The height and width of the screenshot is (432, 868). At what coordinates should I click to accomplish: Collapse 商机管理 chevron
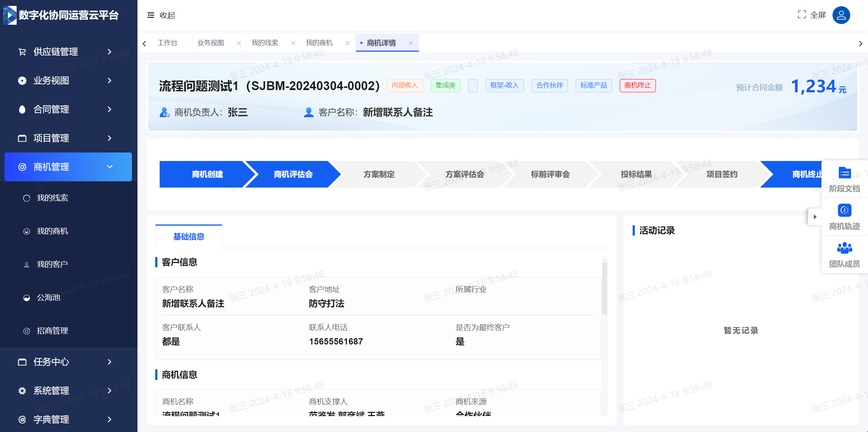(x=110, y=167)
